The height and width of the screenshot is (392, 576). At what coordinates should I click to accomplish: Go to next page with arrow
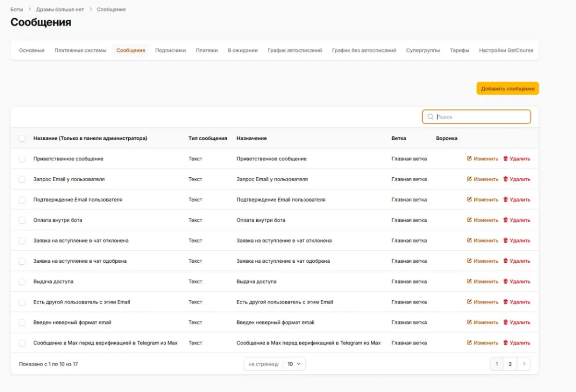point(524,364)
